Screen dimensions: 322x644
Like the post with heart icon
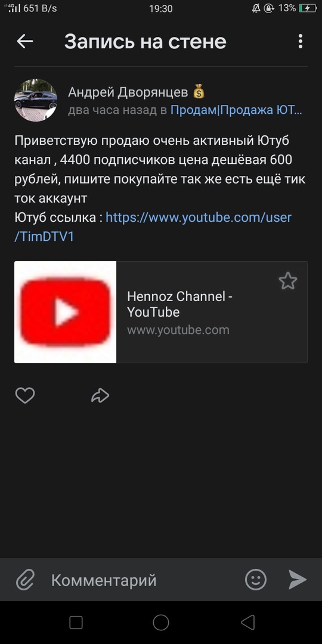pyautogui.click(x=25, y=395)
